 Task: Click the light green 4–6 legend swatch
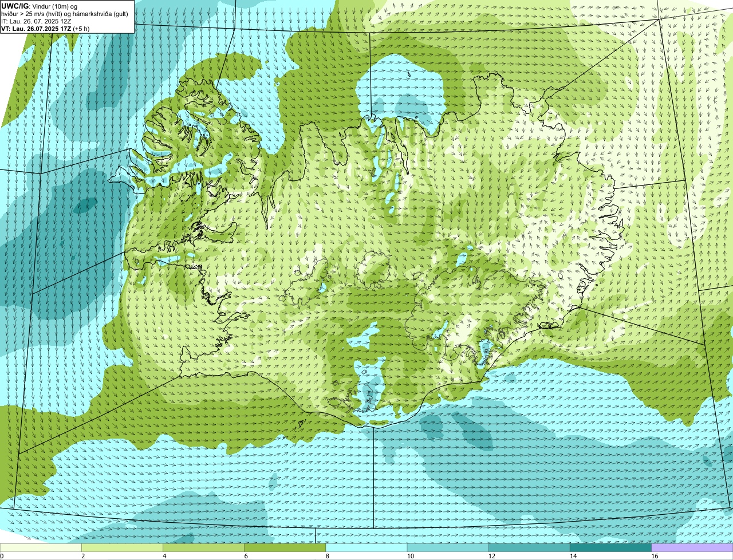[x=204, y=547]
